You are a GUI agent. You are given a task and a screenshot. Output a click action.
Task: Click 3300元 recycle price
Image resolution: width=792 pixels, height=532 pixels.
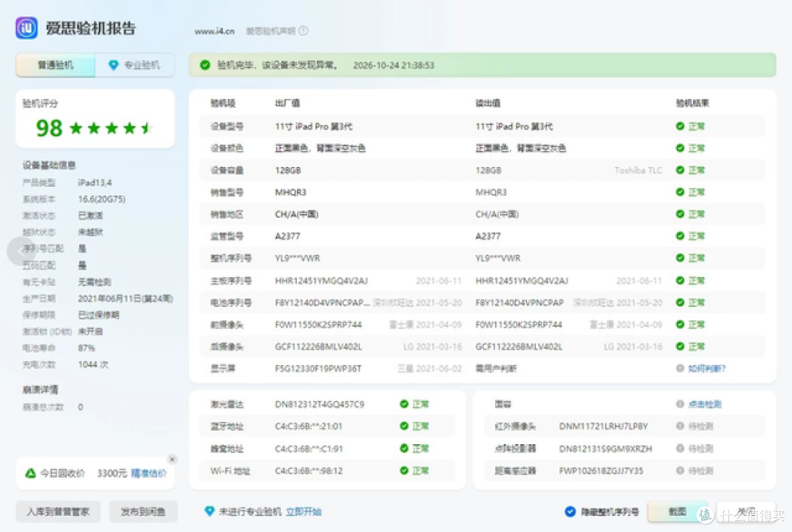[x=111, y=473]
